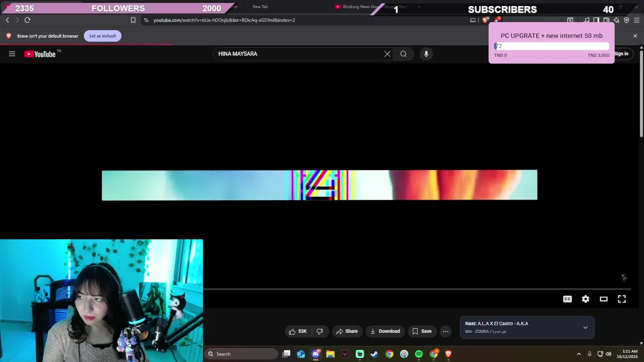Sign in to YouTube
644x362 pixels.
pos(621,54)
